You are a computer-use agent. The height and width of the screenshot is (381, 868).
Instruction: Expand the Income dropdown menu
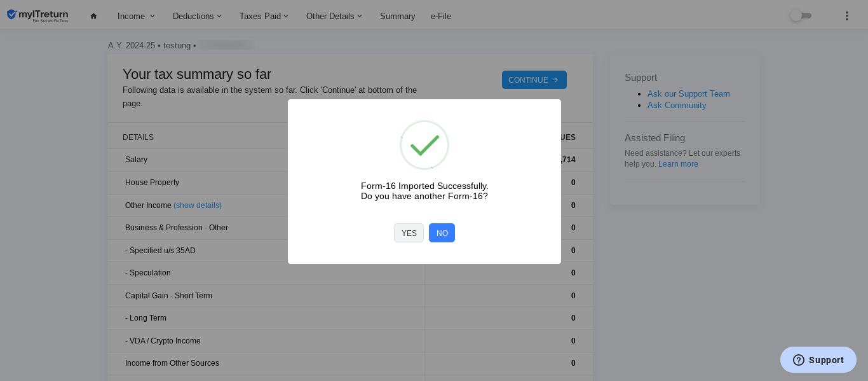[136, 16]
